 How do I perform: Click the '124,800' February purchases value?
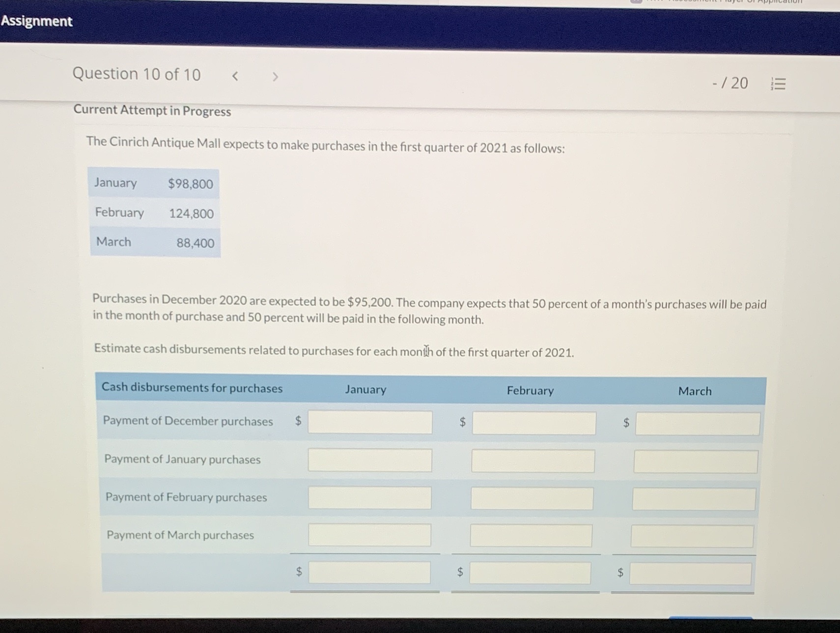coord(192,214)
